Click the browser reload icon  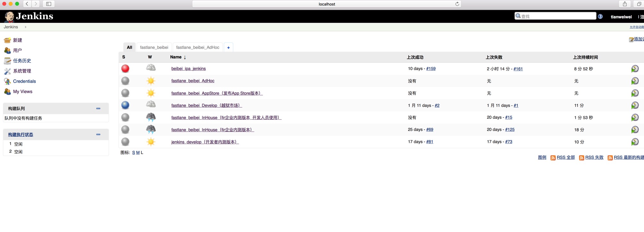pos(457,4)
